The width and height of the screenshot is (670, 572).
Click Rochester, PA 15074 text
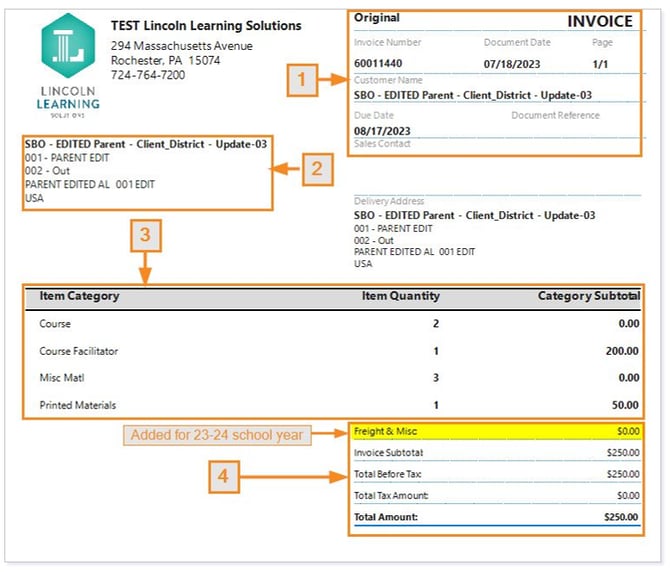(165, 60)
